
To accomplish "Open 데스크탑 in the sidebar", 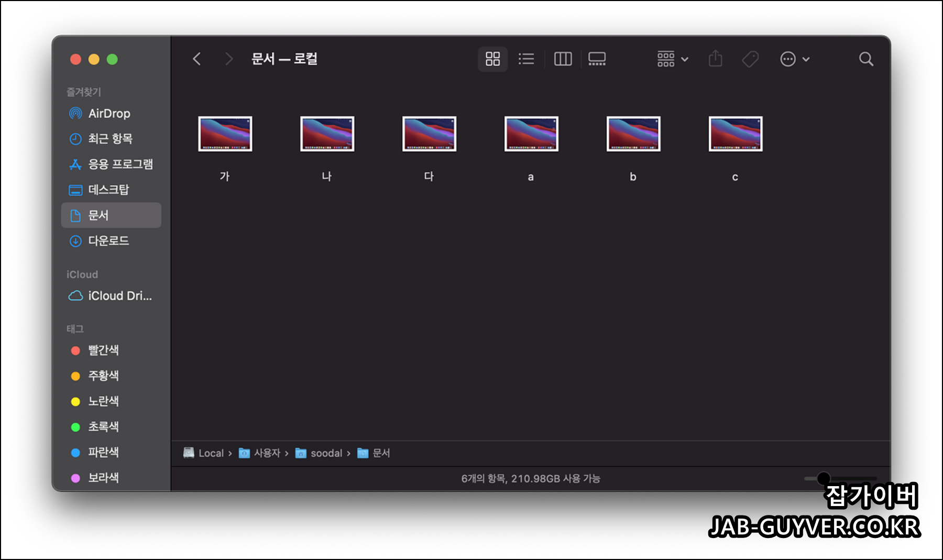I will pyautogui.click(x=111, y=190).
